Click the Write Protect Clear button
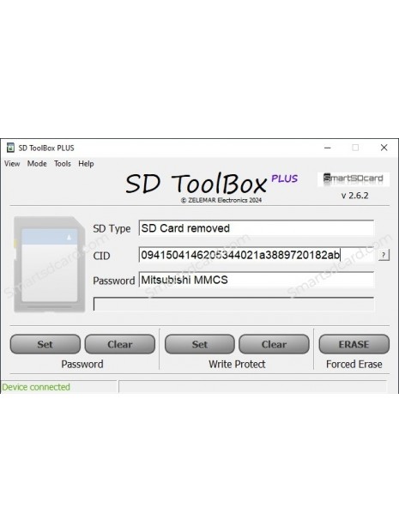 [274, 344]
